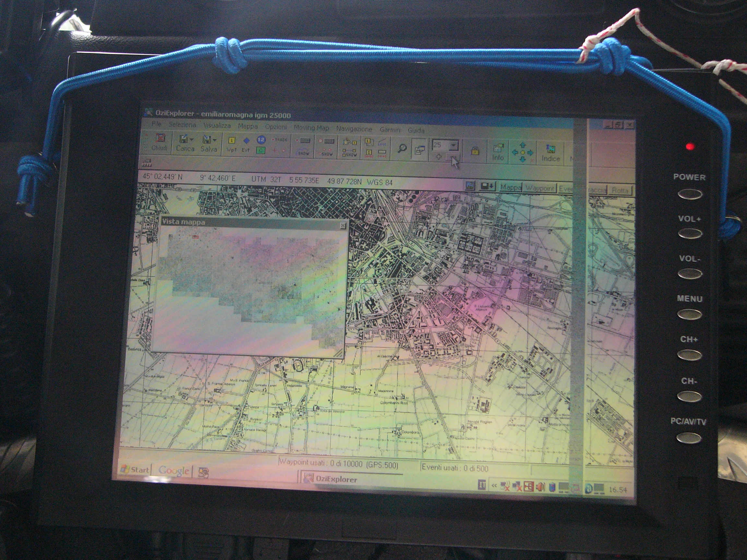
Task: Open the Moving Map menu
Action: point(311,128)
